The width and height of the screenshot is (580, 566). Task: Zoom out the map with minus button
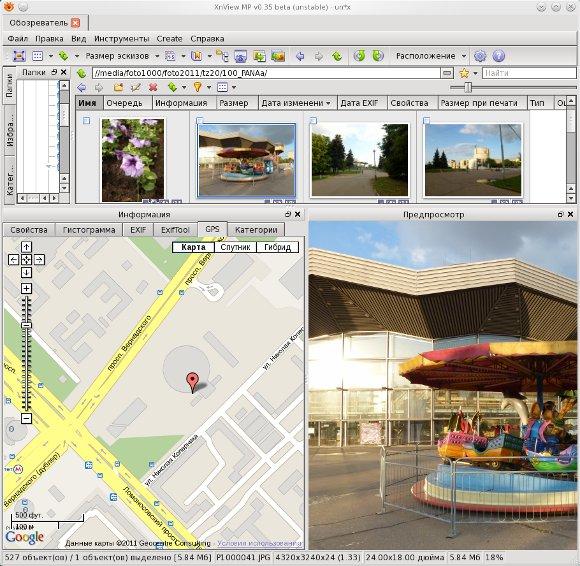click(26, 419)
